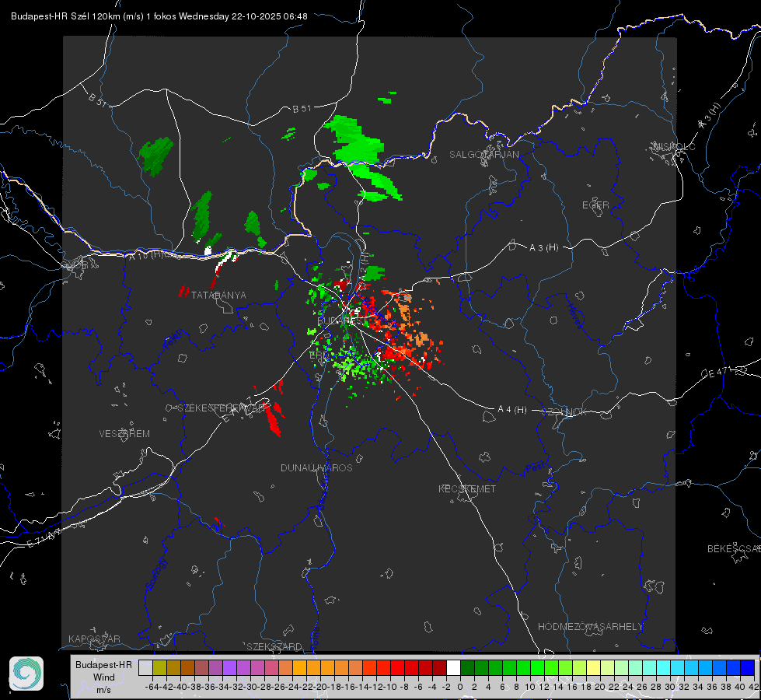Screen dimensions: 761x700
Task: Pick the olive -64 to -42 swatch
Action: (159, 668)
